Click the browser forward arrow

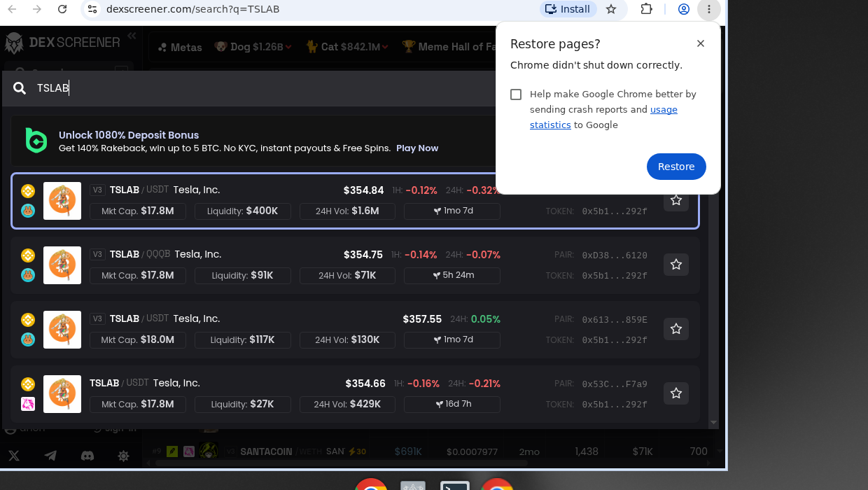click(37, 9)
